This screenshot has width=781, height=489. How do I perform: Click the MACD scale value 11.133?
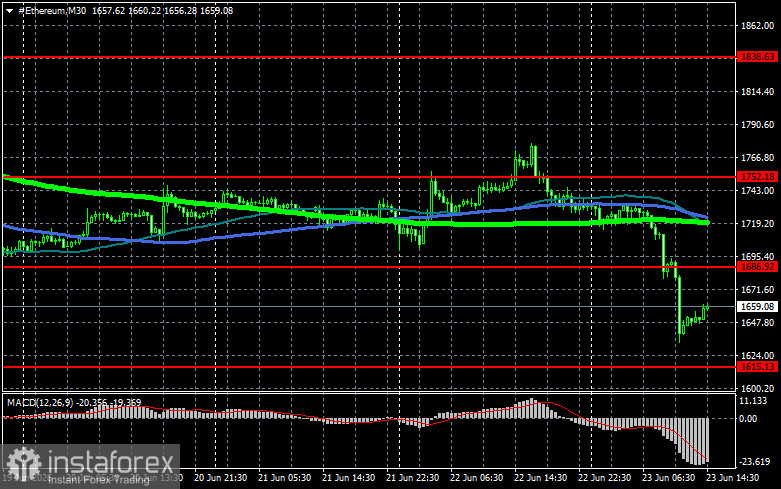[x=753, y=401]
